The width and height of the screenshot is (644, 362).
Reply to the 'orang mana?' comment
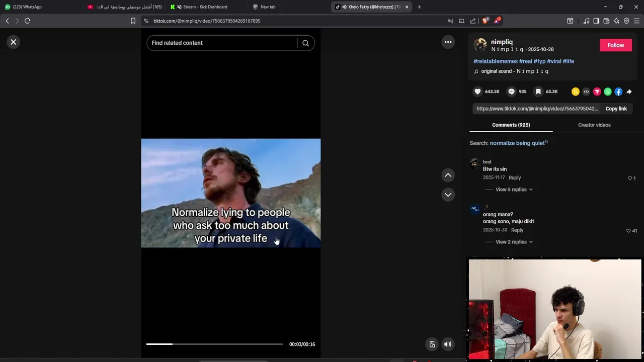[517, 230]
